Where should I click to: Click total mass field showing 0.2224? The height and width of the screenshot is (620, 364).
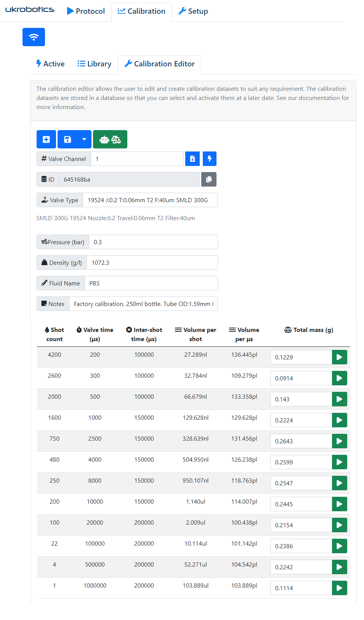[301, 420]
